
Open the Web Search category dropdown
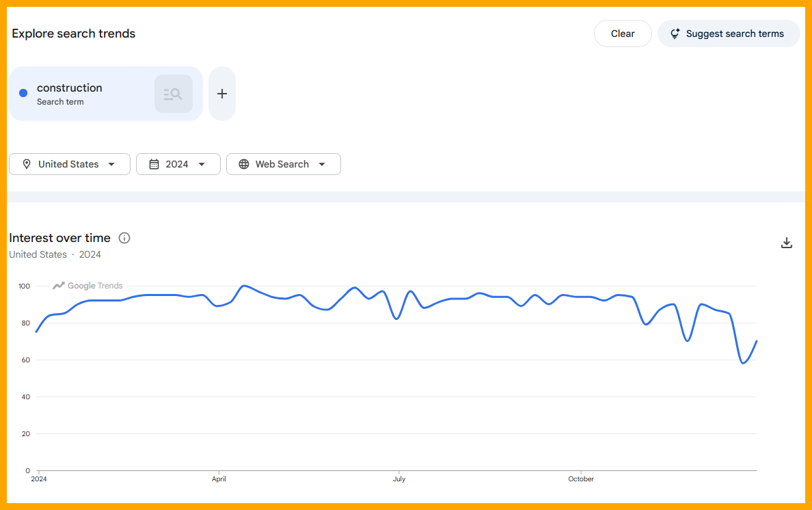pyautogui.click(x=283, y=164)
